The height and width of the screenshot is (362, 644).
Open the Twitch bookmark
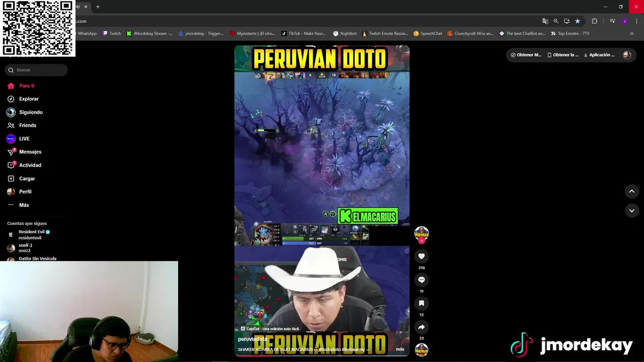[x=112, y=34]
